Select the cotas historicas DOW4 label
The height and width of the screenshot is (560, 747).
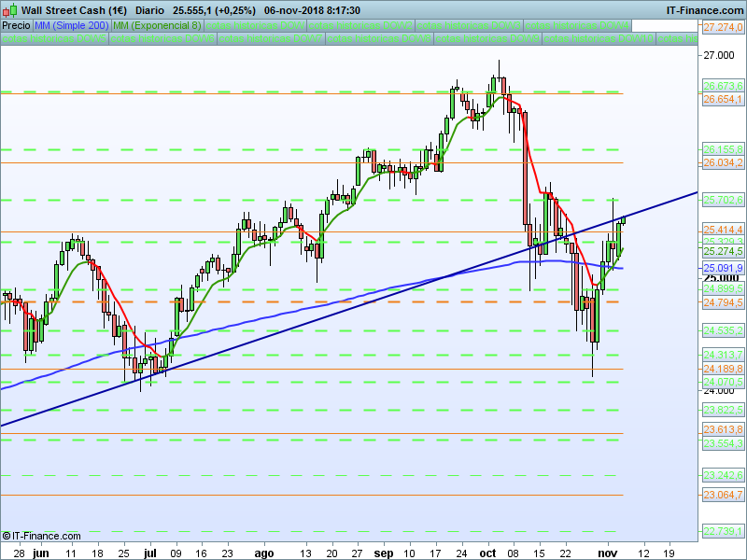click(577, 26)
